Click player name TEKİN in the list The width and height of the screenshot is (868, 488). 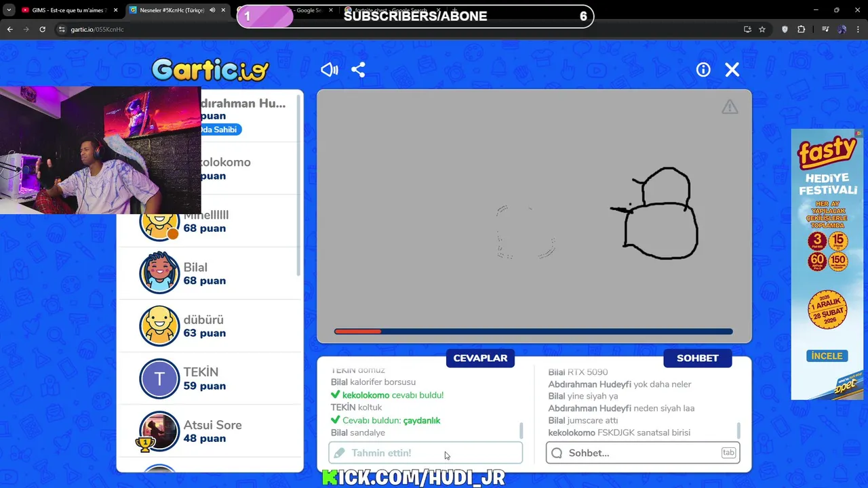coord(201,372)
